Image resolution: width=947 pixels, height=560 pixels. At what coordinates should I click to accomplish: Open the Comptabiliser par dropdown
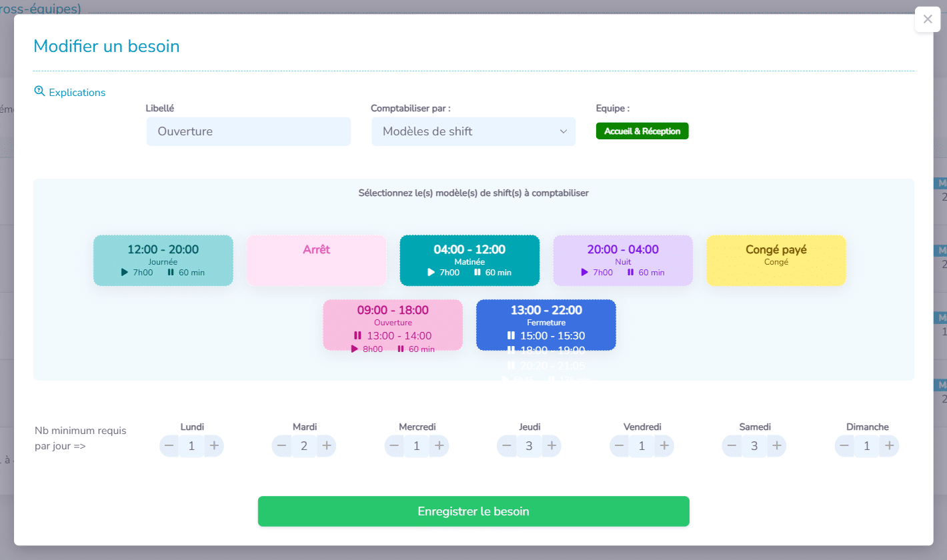(x=473, y=131)
